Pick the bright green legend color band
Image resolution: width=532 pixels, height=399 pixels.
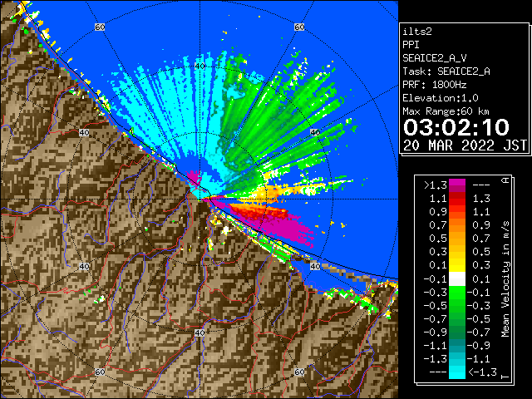(457, 293)
